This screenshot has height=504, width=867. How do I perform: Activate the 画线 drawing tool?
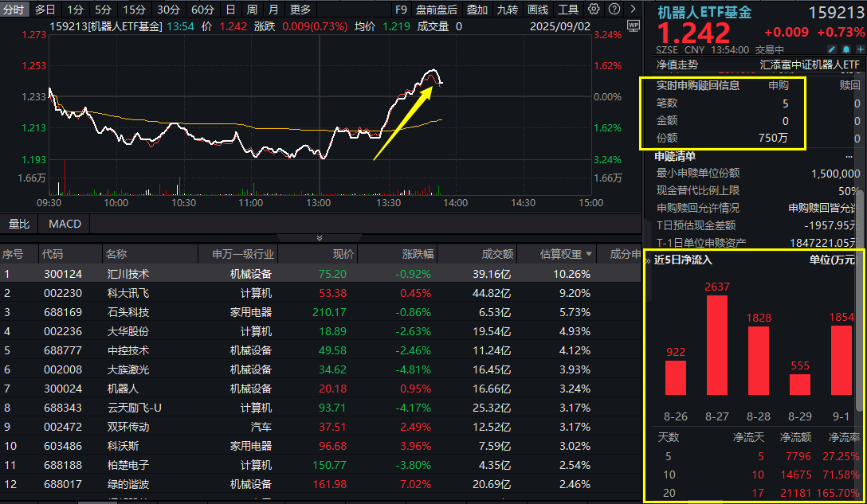click(x=537, y=10)
